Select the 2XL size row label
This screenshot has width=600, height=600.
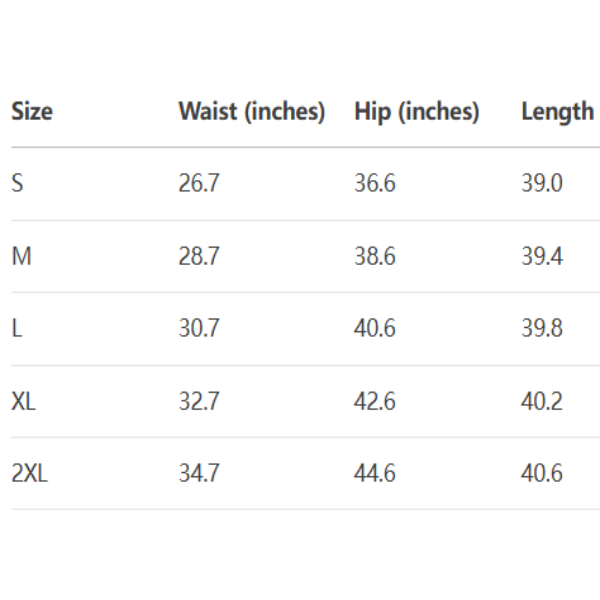(x=29, y=474)
